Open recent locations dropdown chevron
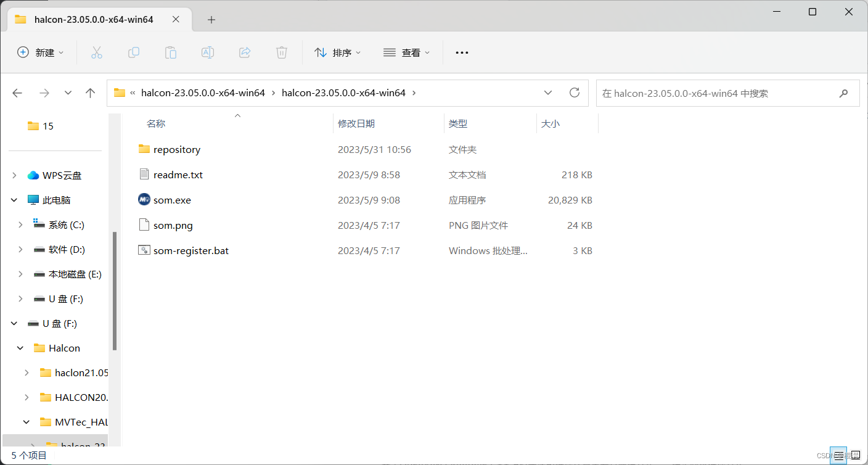Viewport: 868px width, 465px height. (x=68, y=93)
